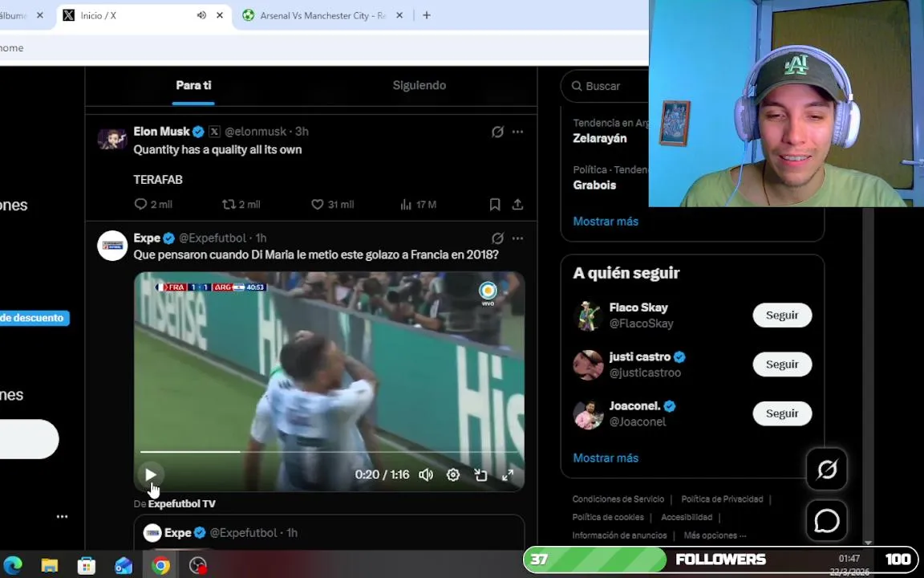Open a new browser tab
This screenshot has height=578, width=924.
pos(427,15)
